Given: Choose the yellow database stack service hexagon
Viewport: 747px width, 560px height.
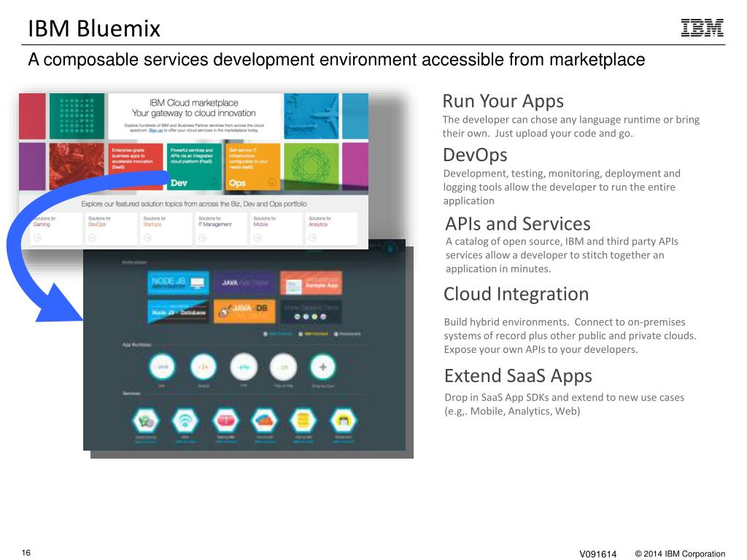Looking at the screenshot, I should (303, 421).
